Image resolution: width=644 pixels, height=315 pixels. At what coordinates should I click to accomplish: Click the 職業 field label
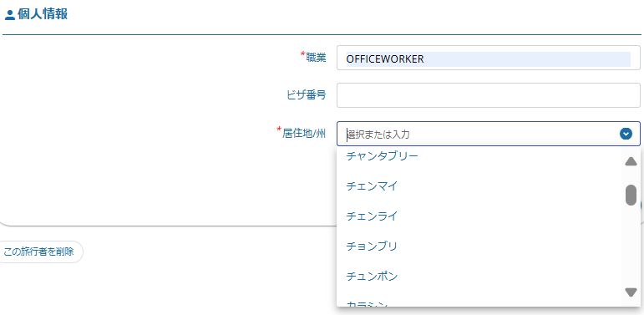317,58
